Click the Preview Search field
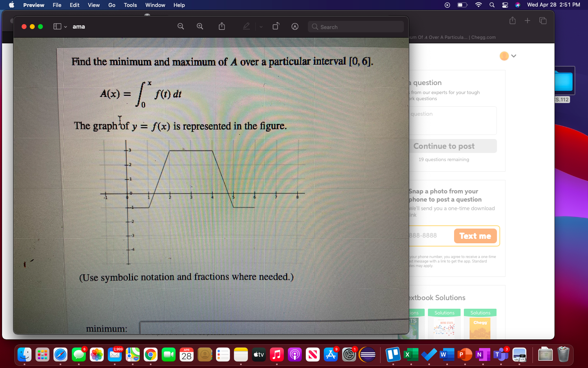 [356, 27]
